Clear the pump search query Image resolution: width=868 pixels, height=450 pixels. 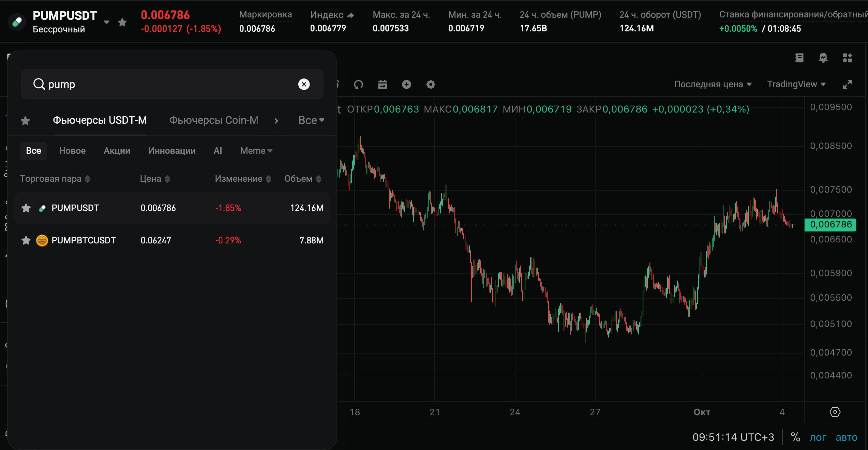pyautogui.click(x=304, y=84)
